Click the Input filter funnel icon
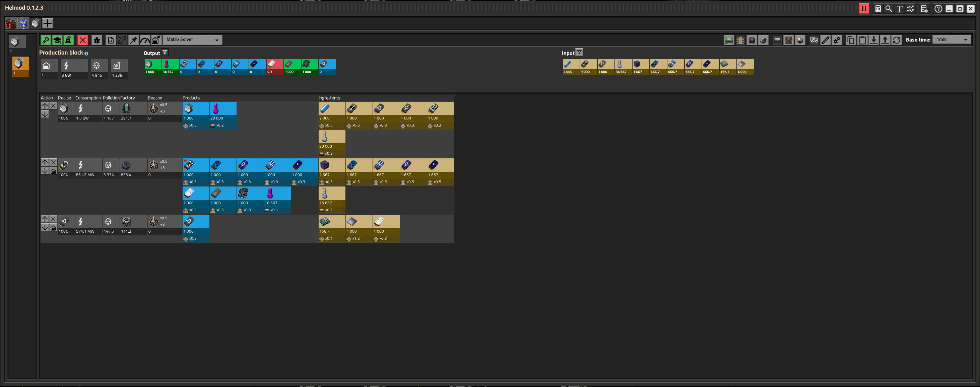 (579, 53)
